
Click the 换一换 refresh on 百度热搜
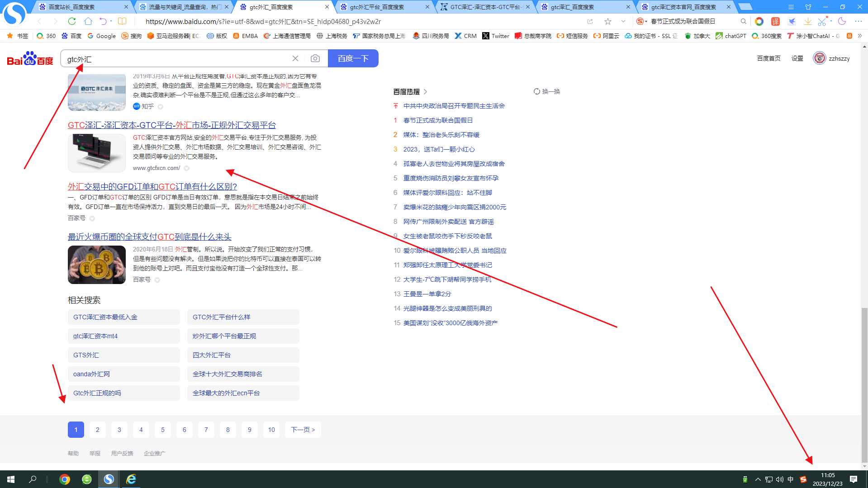[546, 91]
